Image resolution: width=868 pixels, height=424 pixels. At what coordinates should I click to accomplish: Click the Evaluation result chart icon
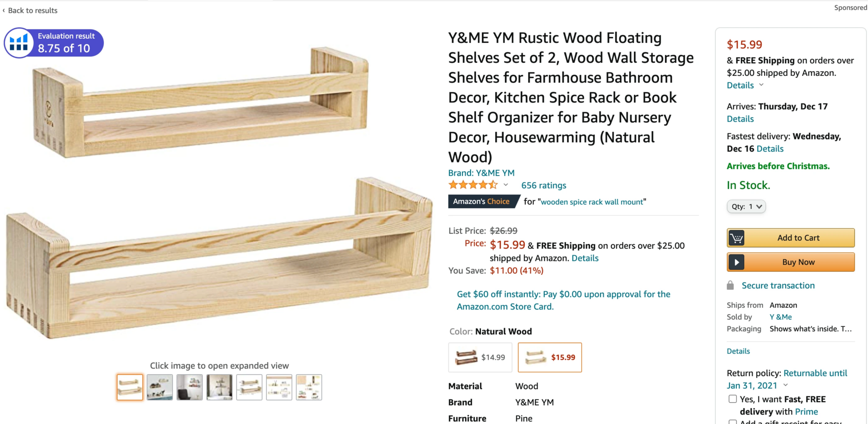(19, 43)
